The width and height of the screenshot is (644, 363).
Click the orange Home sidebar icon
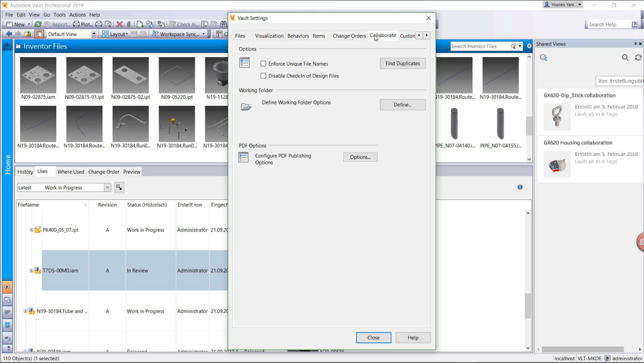pos(7,287)
